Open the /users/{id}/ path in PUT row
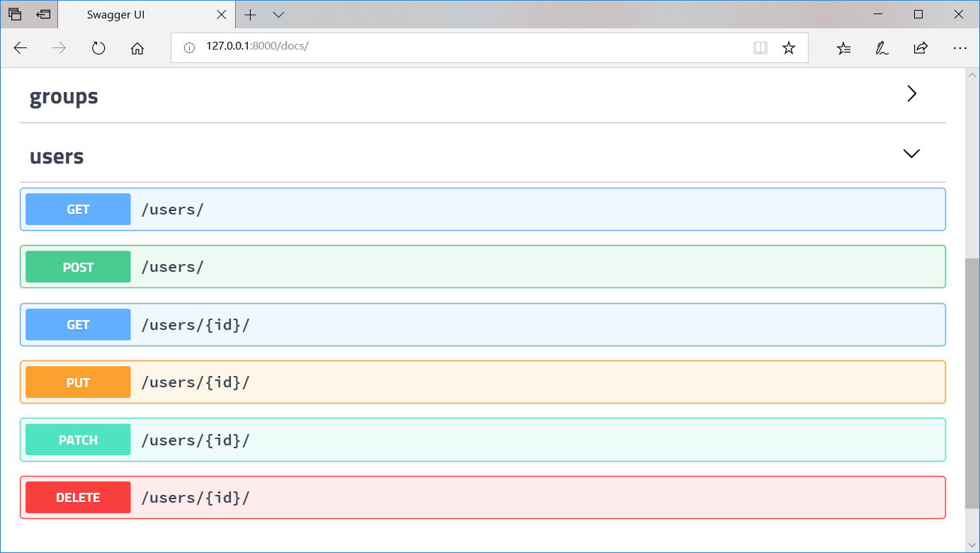 click(x=195, y=382)
